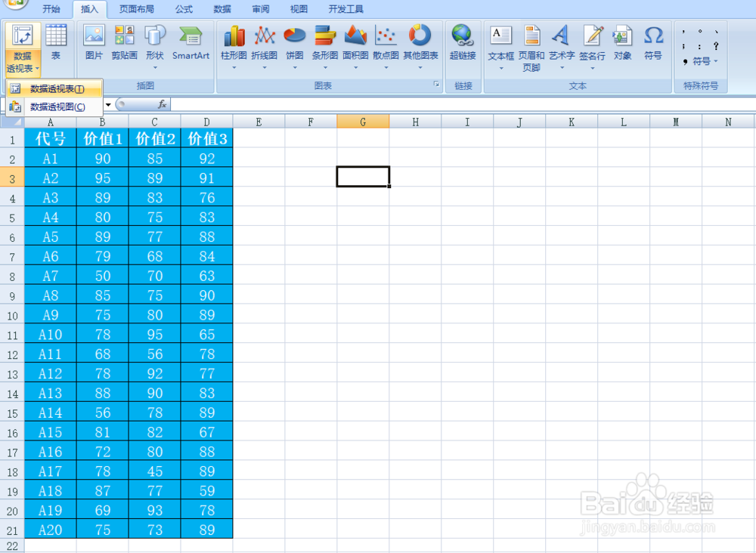The width and height of the screenshot is (756, 553).
Task: Expand the 折线图 dropdown arrow
Action: coord(264,68)
